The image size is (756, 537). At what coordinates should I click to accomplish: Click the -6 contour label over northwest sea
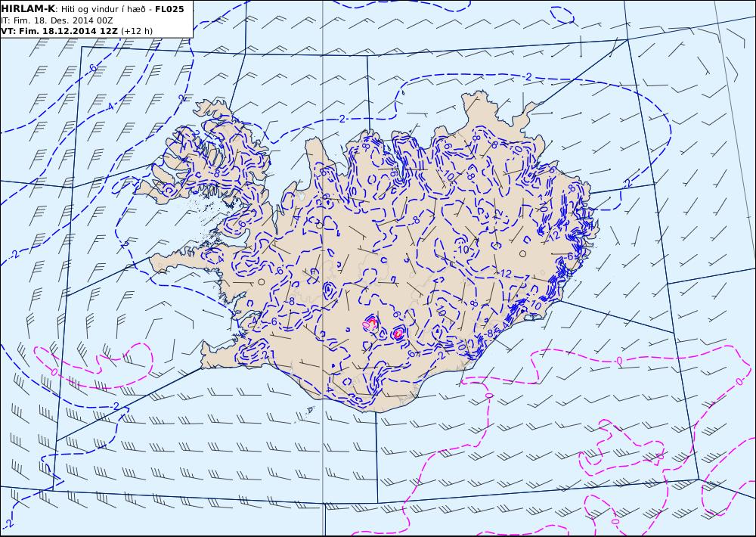point(92,69)
